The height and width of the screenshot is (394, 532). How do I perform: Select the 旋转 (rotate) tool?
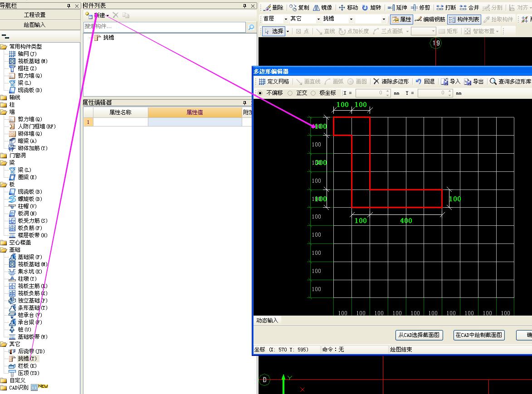click(371, 7)
